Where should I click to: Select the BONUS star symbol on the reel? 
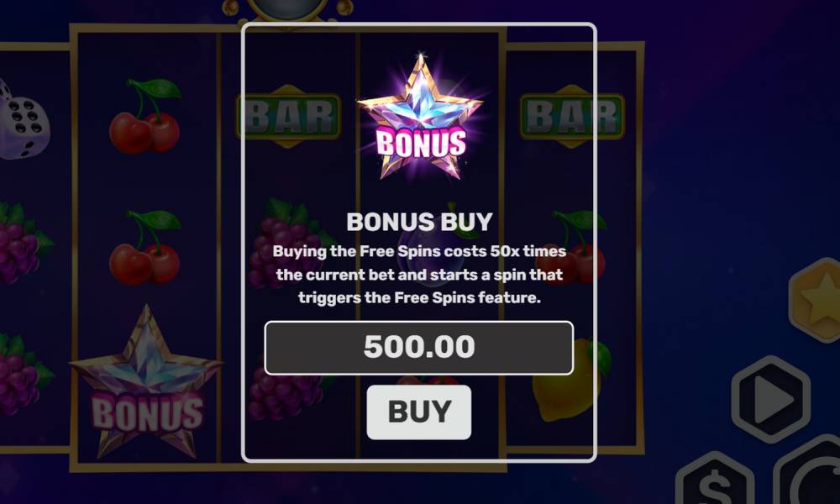[145, 383]
